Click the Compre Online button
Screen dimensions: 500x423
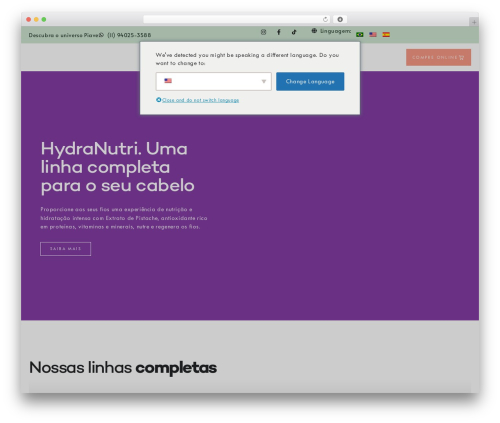(x=438, y=57)
